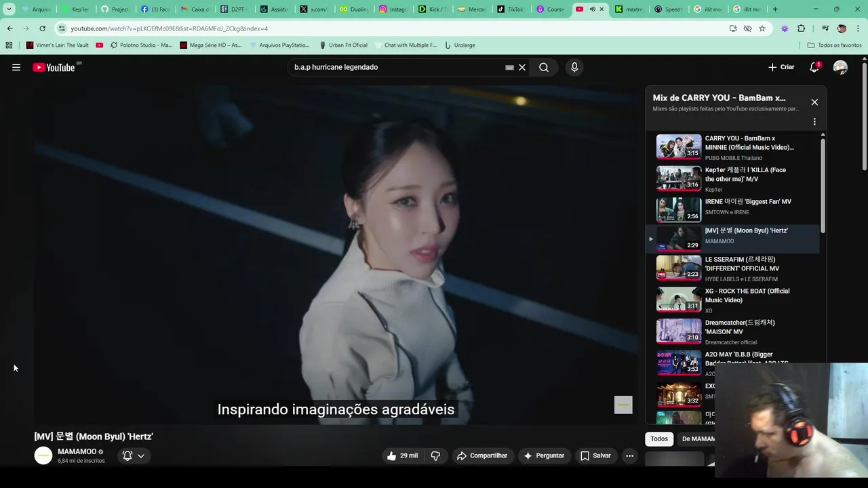Reload the page with the refresh icon
Image resolution: width=868 pixels, height=488 pixels.
[42, 28]
